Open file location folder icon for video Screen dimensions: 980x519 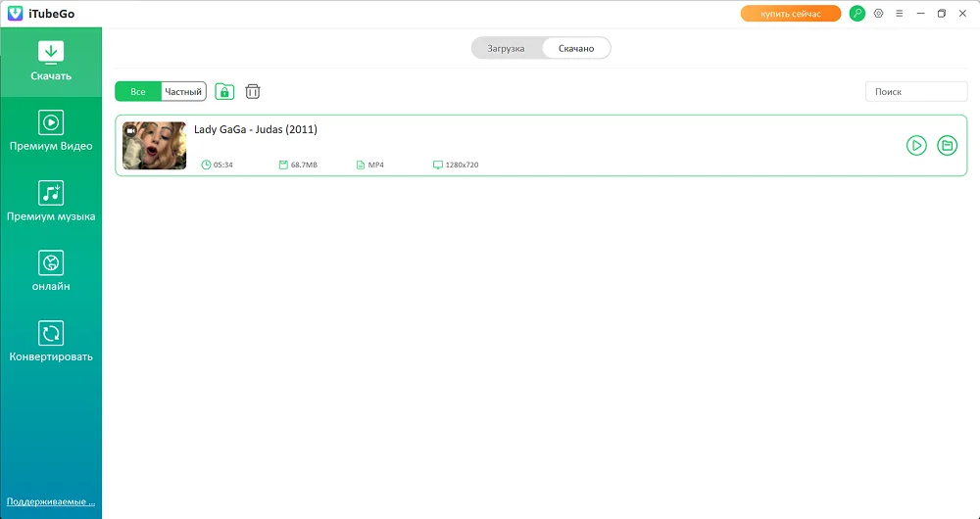[947, 146]
